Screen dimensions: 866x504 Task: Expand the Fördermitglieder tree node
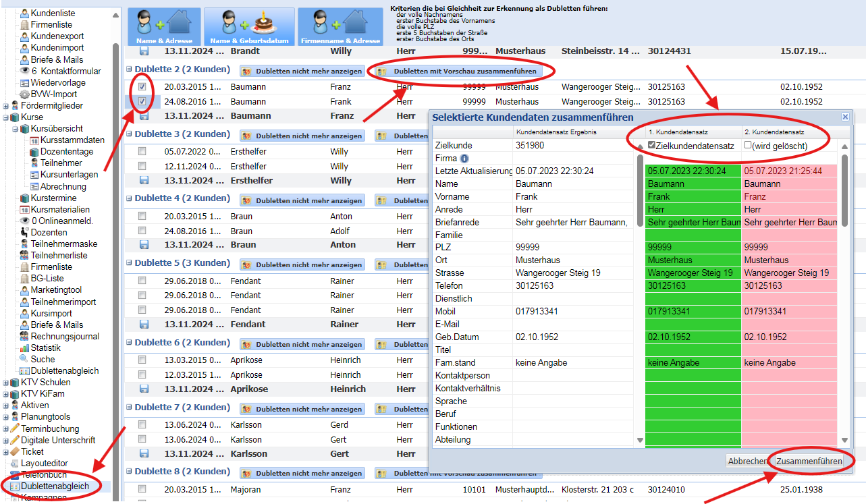(6, 106)
